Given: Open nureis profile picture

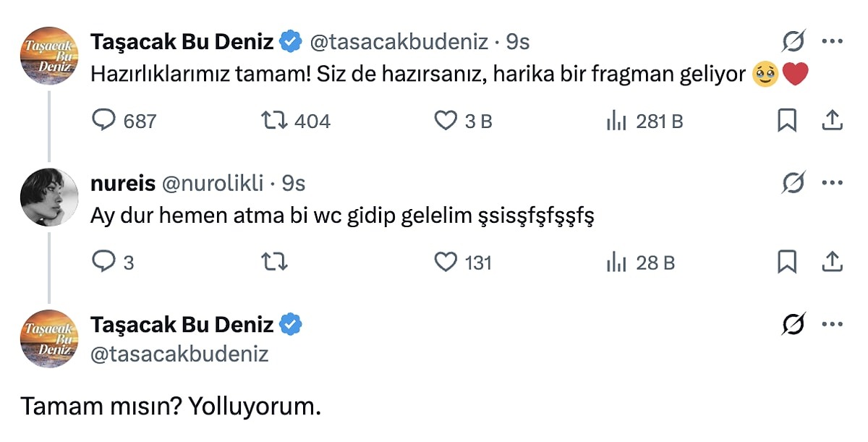Looking at the screenshot, I should tap(49, 197).
